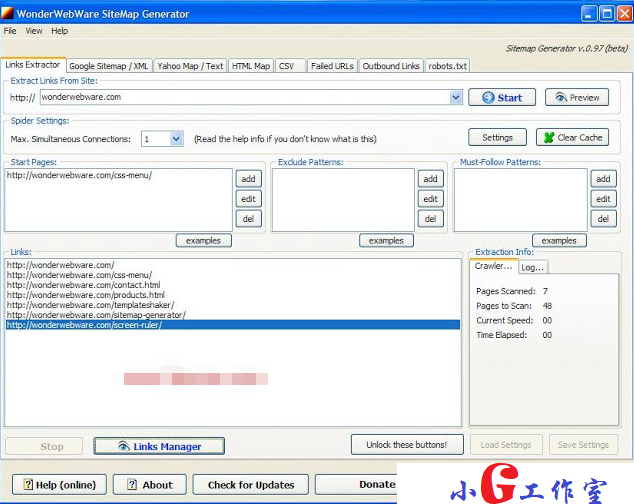
Task: Select link http://wonderwebware.com/sitemap-generator/
Action: [x=96, y=315]
